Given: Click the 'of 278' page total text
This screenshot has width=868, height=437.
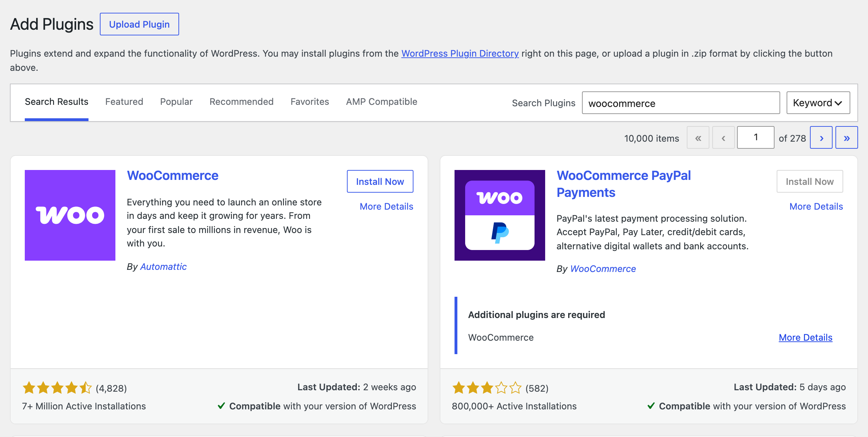Looking at the screenshot, I should pyautogui.click(x=792, y=138).
